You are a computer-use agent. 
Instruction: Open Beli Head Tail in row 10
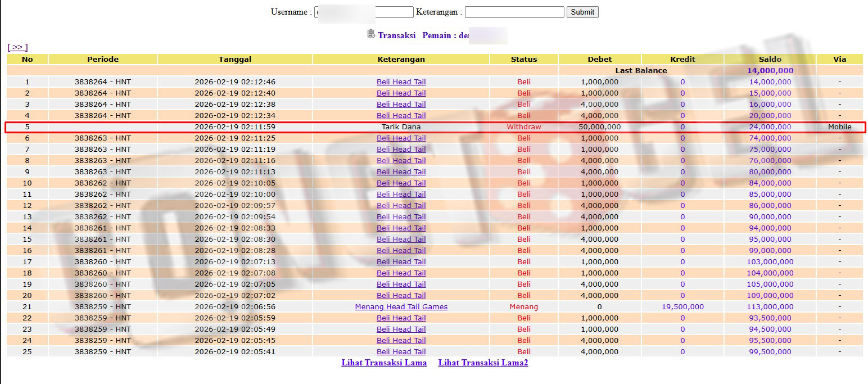(401, 183)
